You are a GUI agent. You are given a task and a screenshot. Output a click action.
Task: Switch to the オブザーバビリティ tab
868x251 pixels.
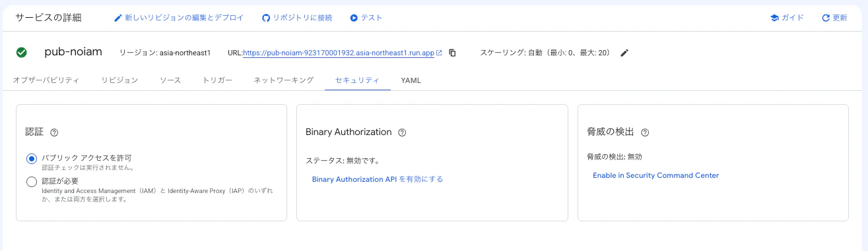[46, 80]
